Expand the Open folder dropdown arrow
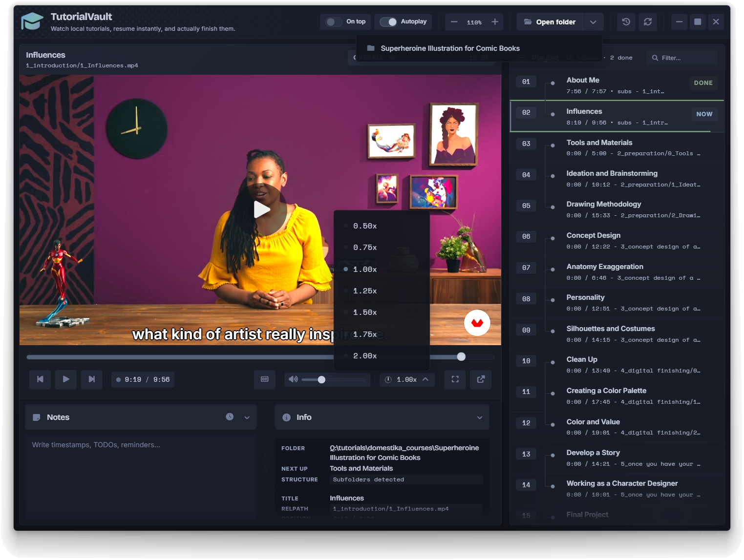This screenshot has height=560, width=744. point(593,22)
